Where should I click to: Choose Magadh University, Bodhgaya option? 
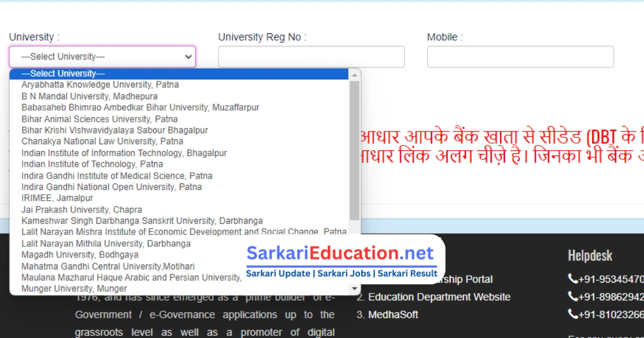(79, 255)
